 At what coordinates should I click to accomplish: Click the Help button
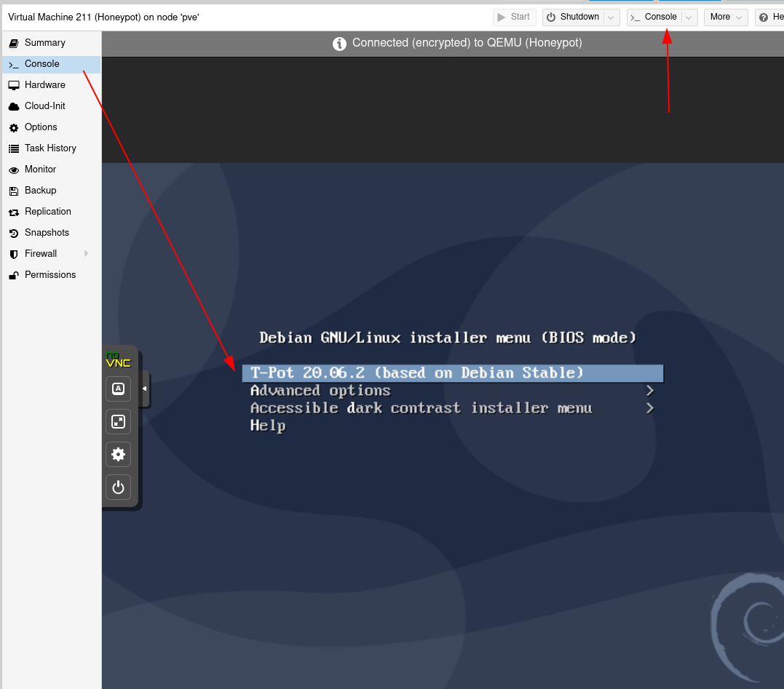pyautogui.click(x=770, y=17)
